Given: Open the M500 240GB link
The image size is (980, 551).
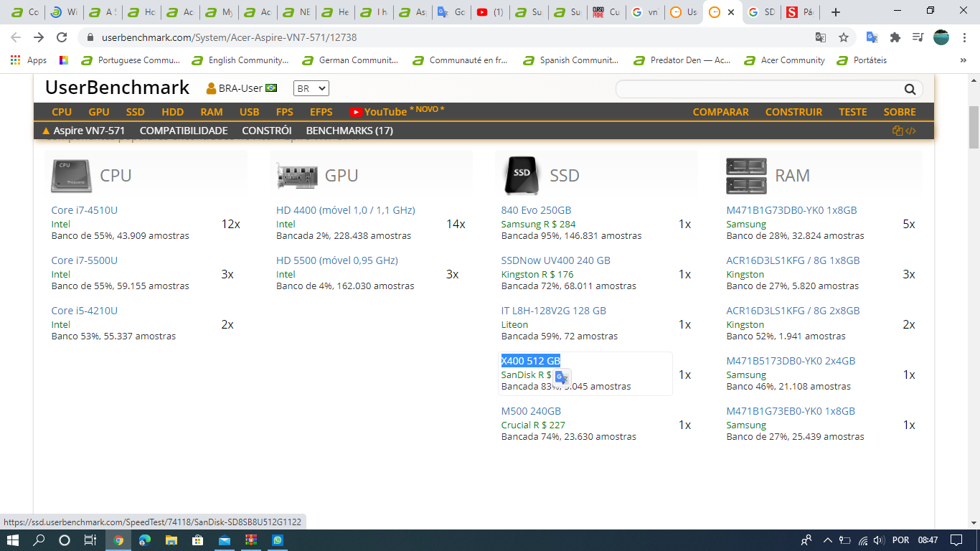Looking at the screenshot, I should (x=532, y=411).
